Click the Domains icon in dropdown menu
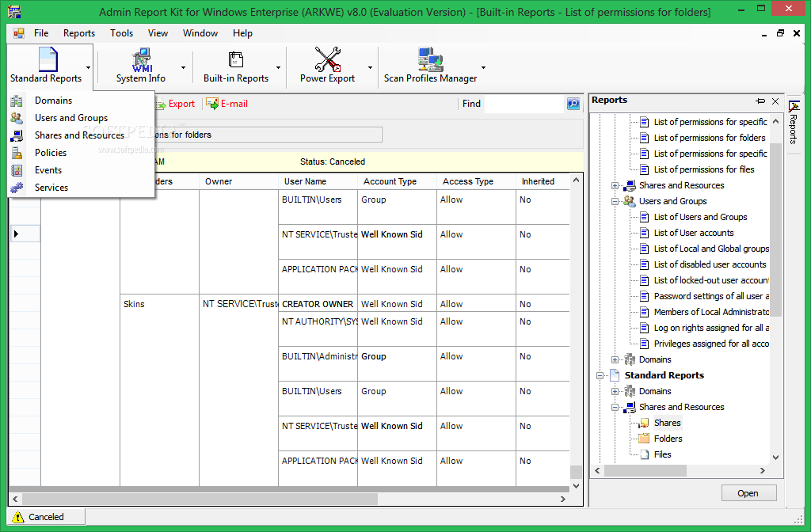 [17, 101]
